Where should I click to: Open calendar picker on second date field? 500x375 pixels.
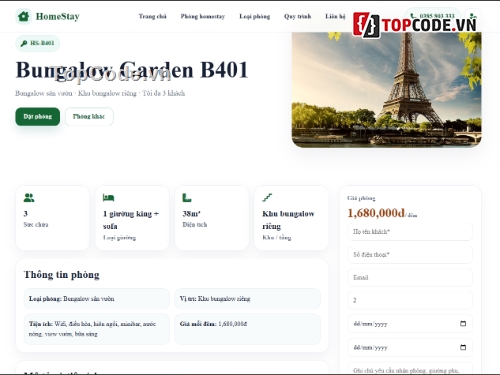coord(463,347)
